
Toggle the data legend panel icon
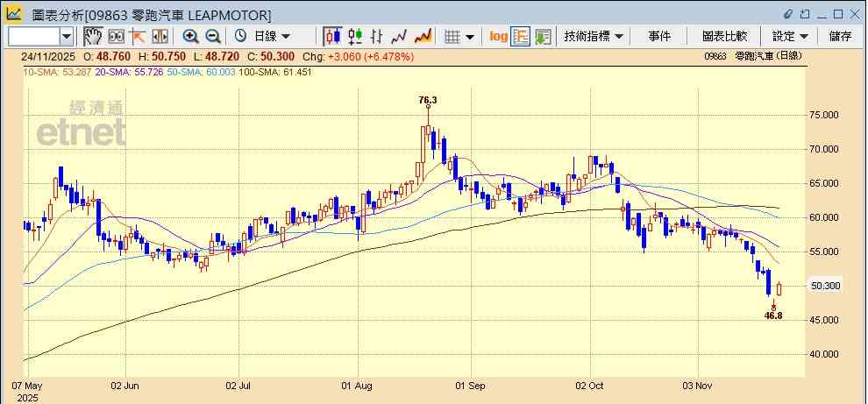pos(520,36)
